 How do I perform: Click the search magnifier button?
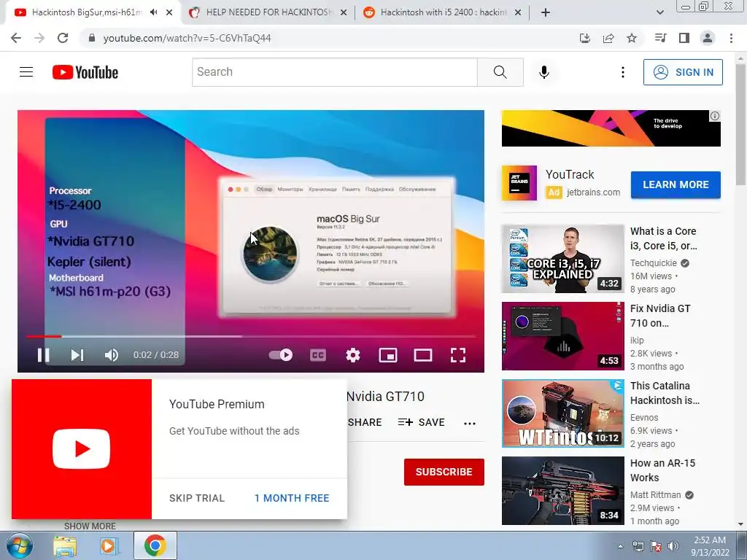pos(500,72)
